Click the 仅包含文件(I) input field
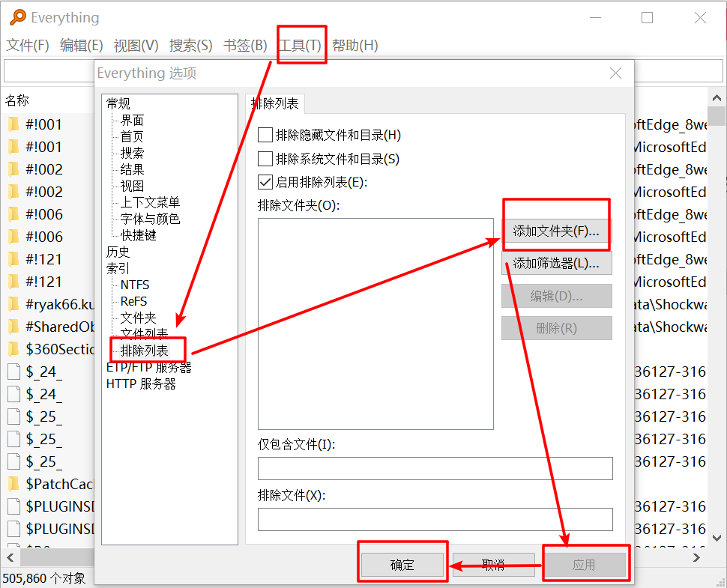 pyautogui.click(x=435, y=468)
